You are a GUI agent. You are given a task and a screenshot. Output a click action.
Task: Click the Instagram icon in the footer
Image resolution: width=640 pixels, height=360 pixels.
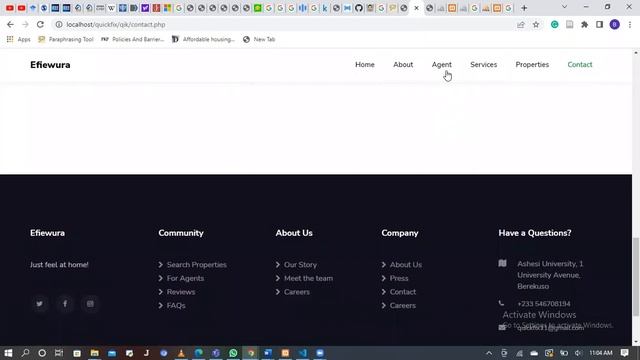tap(90, 304)
